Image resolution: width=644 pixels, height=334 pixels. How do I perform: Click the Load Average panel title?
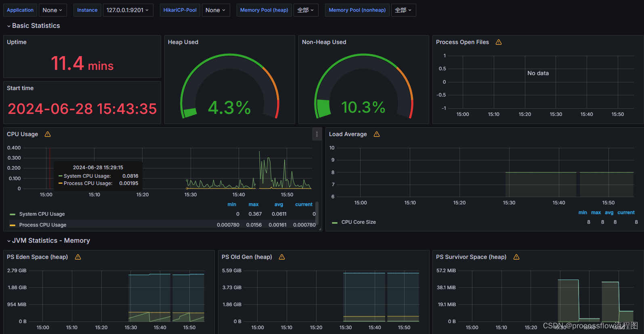click(x=348, y=134)
